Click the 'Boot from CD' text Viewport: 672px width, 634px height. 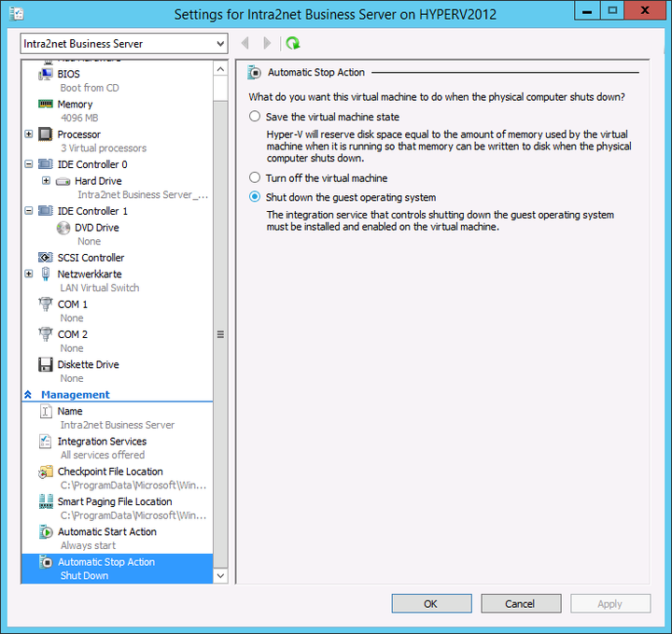pos(90,88)
